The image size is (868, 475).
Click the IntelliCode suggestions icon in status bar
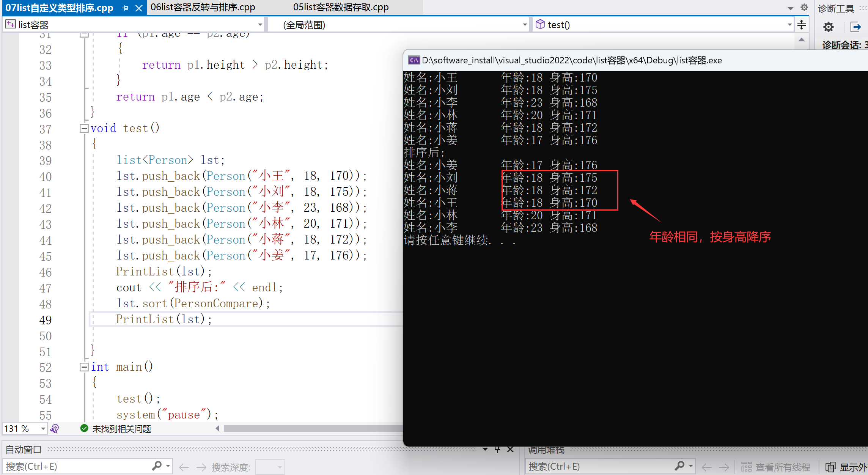[55, 429]
